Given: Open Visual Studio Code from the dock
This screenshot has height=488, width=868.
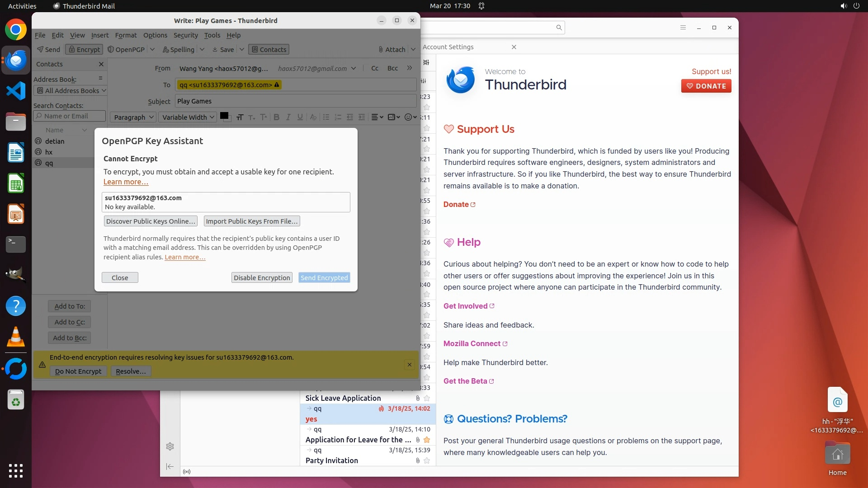Looking at the screenshot, I should [x=16, y=91].
